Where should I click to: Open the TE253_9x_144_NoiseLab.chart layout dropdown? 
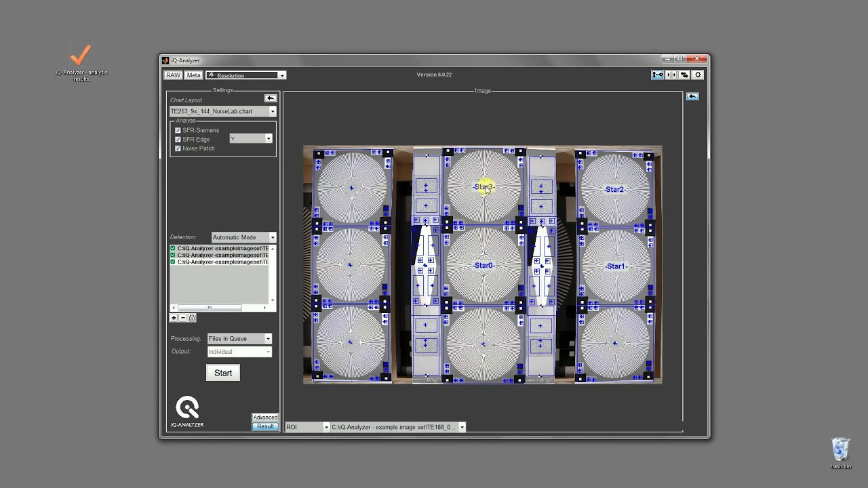coord(223,111)
